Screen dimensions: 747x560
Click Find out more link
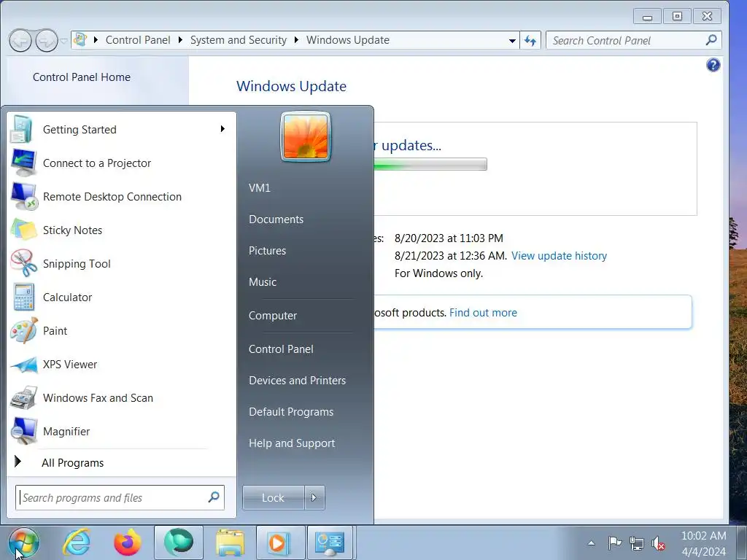[x=483, y=312]
